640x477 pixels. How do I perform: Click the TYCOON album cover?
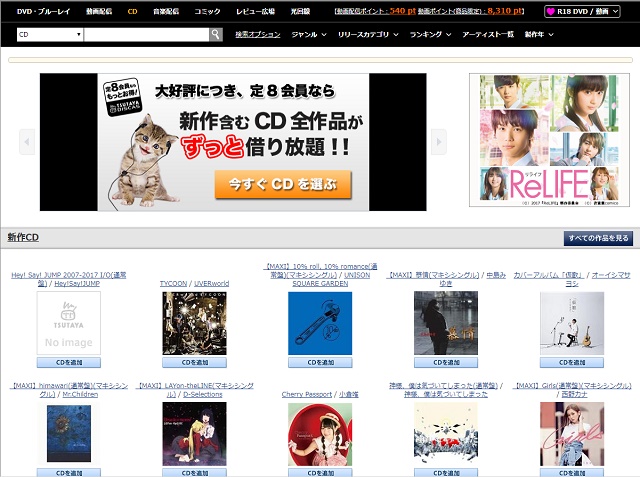194,323
